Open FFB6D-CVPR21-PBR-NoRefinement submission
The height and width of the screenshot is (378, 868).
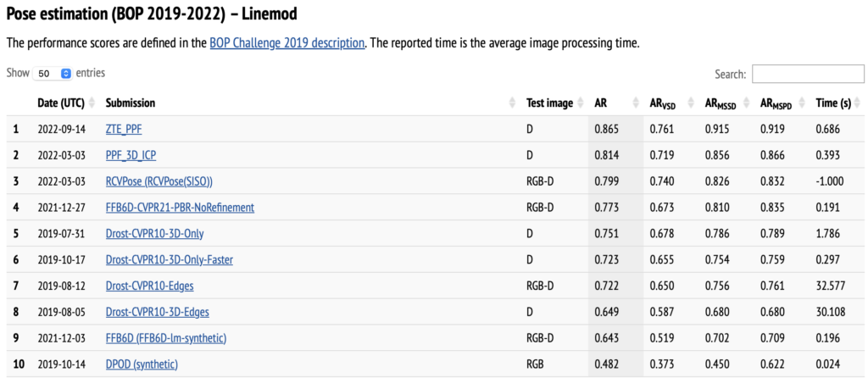tap(180, 207)
